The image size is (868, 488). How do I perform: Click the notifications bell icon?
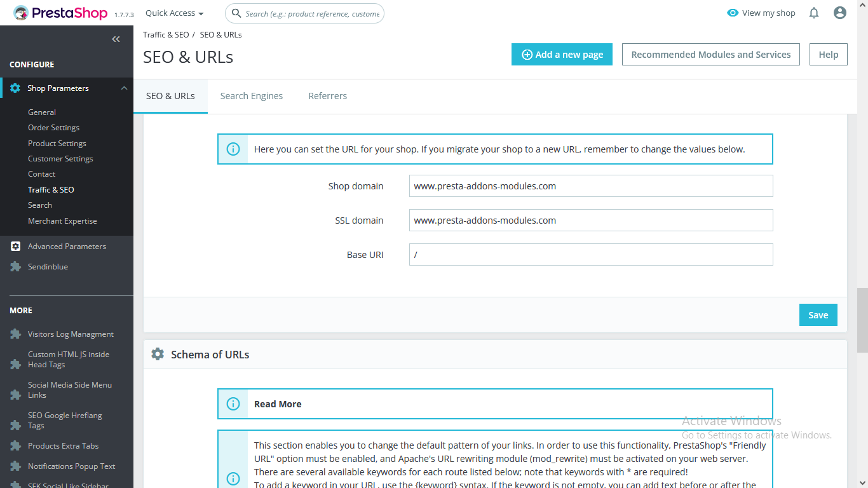814,13
